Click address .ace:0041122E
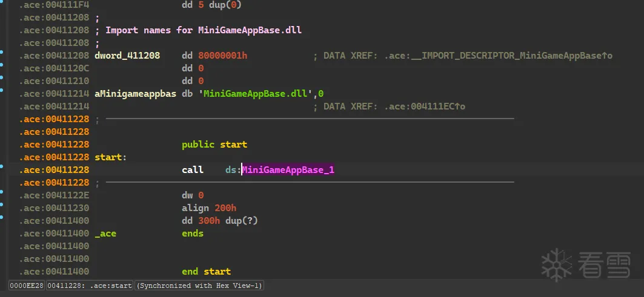Screen dimensions: 644x297 [x=54, y=195]
